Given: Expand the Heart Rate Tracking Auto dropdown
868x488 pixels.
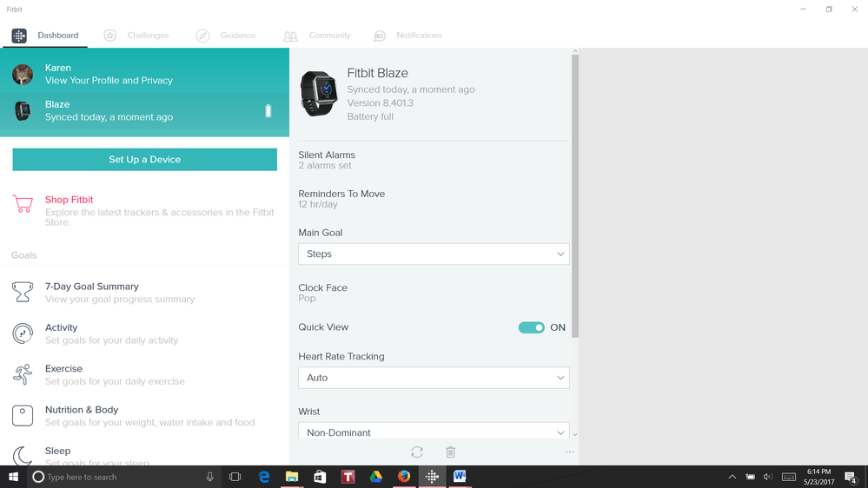Looking at the screenshot, I should pos(434,378).
